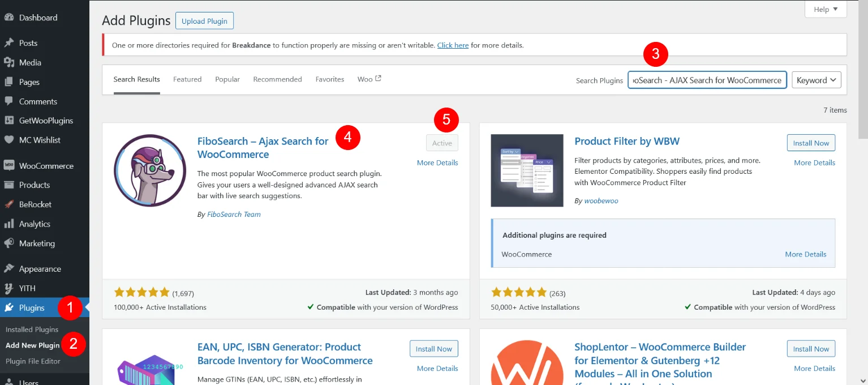Click the WooCommerce logo icon
This screenshot has height=385, width=868.
[9, 166]
